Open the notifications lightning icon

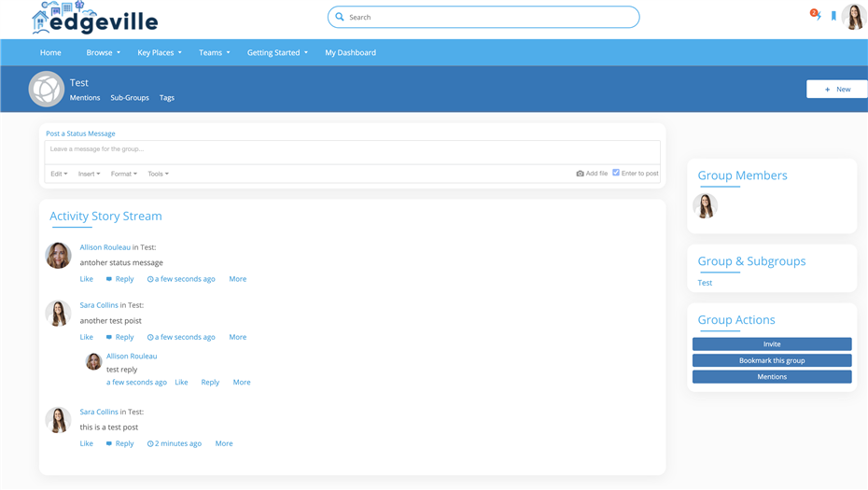pos(816,16)
